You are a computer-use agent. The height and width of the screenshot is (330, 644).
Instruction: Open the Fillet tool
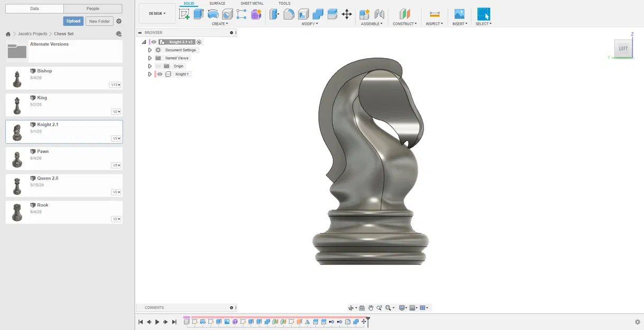pos(289,13)
